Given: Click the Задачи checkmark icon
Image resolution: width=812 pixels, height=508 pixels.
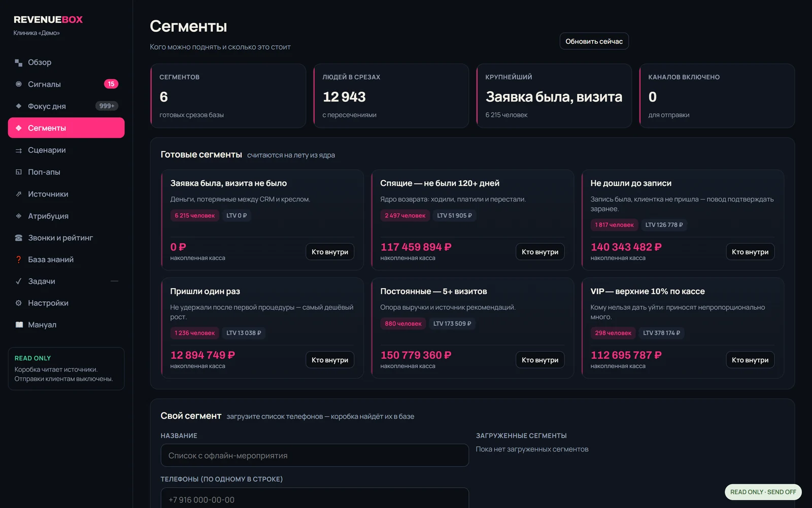Looking at the screenshot, I should [19, 281].
